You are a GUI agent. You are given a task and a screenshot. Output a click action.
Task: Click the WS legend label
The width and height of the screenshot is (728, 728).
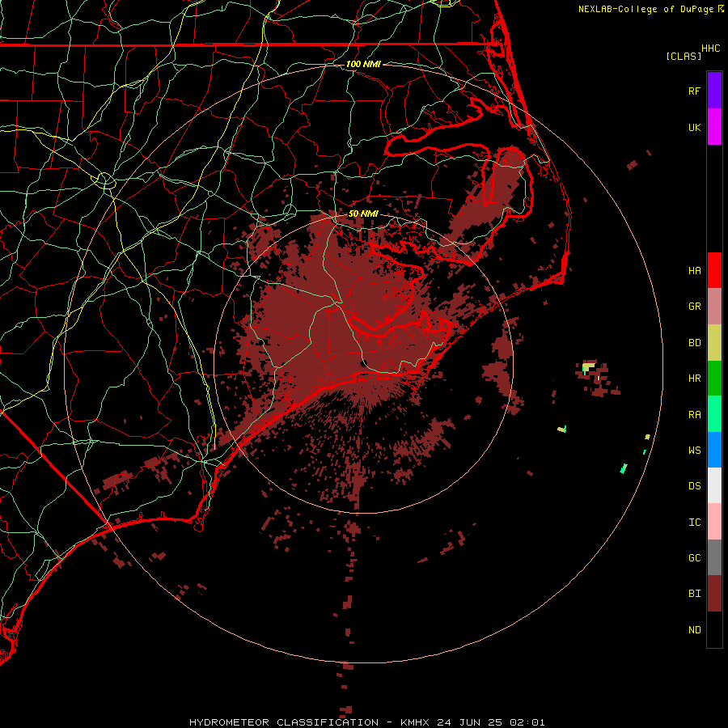coord(694,450)
